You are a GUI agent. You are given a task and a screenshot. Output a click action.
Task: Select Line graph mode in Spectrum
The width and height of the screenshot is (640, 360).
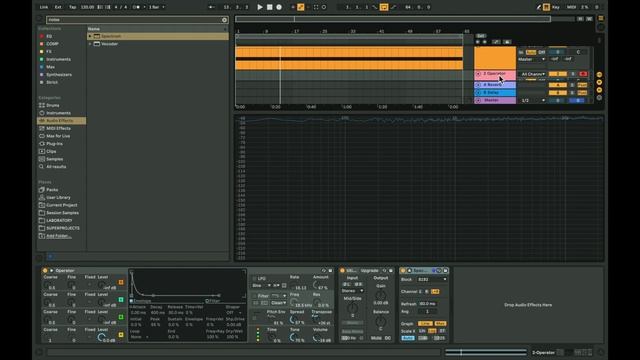coord(425,324)
